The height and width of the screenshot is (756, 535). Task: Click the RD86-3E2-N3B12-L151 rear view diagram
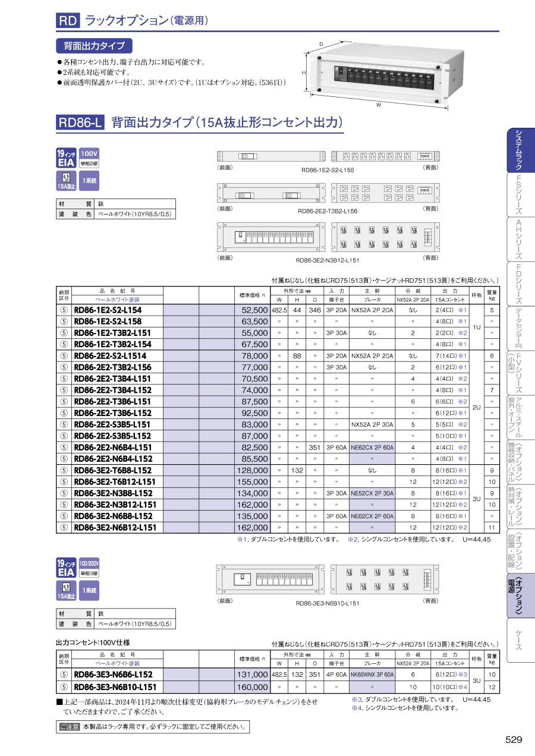pyautogui.click(x=385, y=237)
